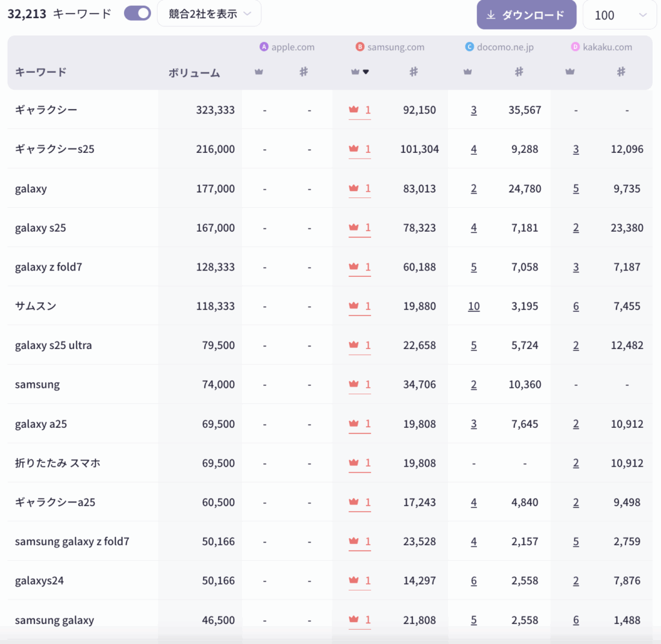Open docomo rank 10 link for サムスン
661x644 pixels.
click(x=474, y=307)
